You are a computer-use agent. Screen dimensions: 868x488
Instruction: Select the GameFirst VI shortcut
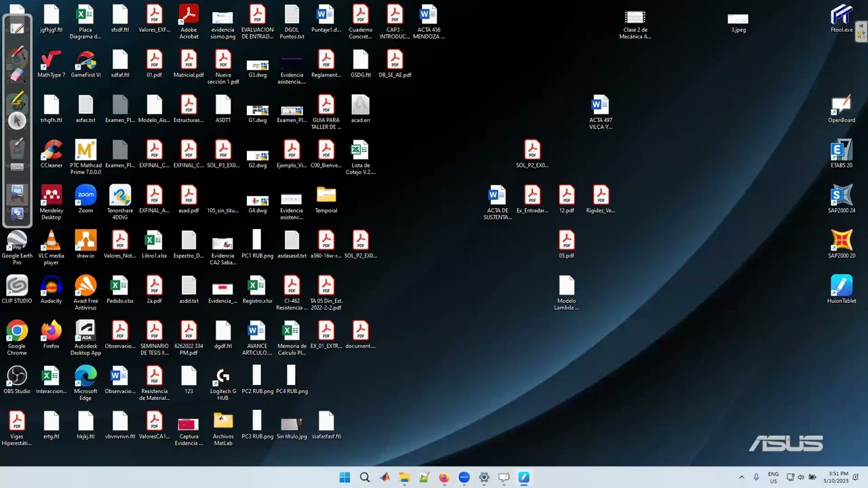click(85, 64)
